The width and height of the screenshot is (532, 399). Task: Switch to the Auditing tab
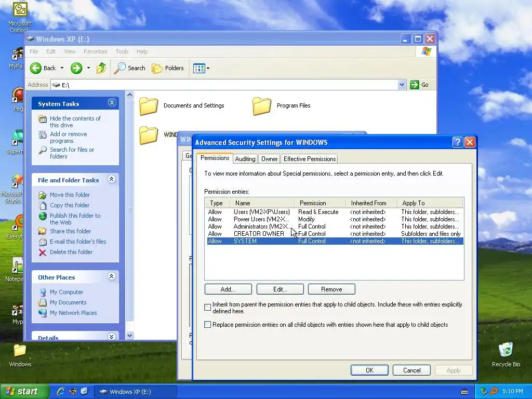[245, 159]
